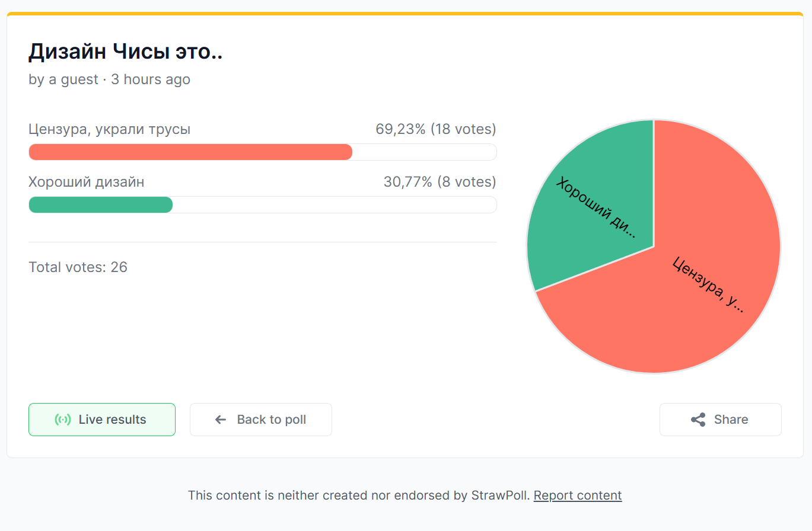Click the share network icon

(x=698, y=420)
